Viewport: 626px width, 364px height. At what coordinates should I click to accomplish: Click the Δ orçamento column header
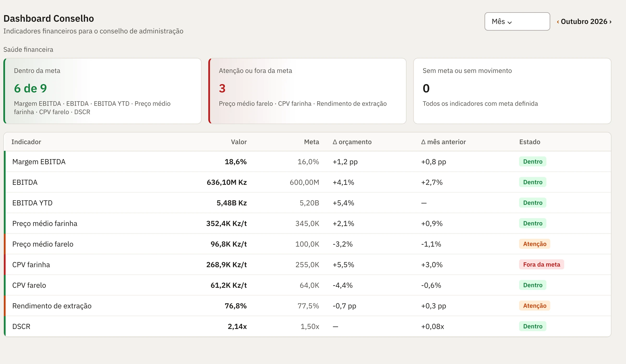tap(352, 142)
